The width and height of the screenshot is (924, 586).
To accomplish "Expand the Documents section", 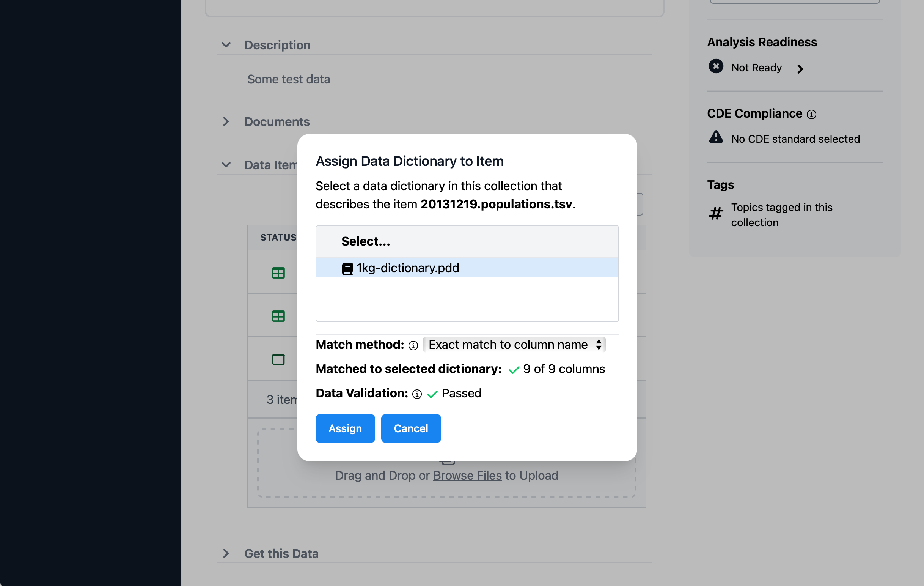I will [x=226, y=122].
